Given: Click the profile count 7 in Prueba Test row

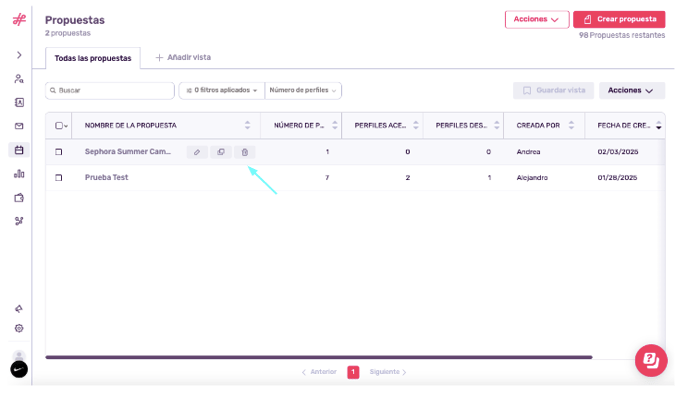Looking at the screenshot, I should [327, 178].
